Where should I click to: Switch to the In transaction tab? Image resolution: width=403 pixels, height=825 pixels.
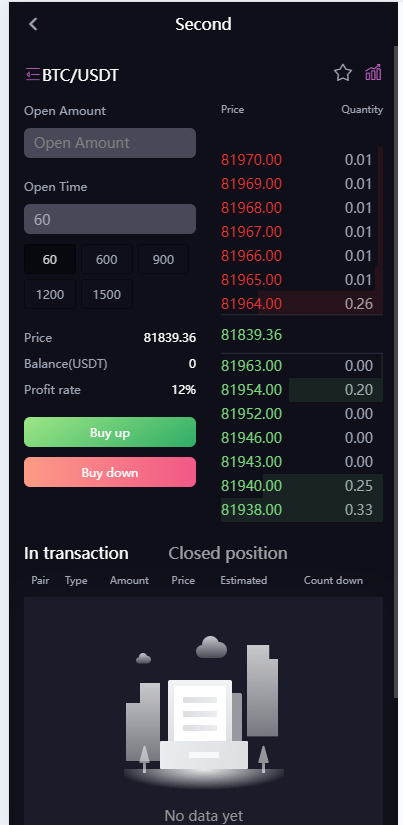point(76,553)
